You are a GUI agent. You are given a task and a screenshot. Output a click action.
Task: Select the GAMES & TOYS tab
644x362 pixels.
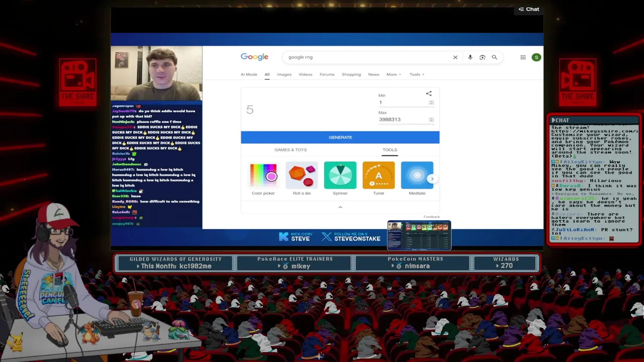click(290, 150)
